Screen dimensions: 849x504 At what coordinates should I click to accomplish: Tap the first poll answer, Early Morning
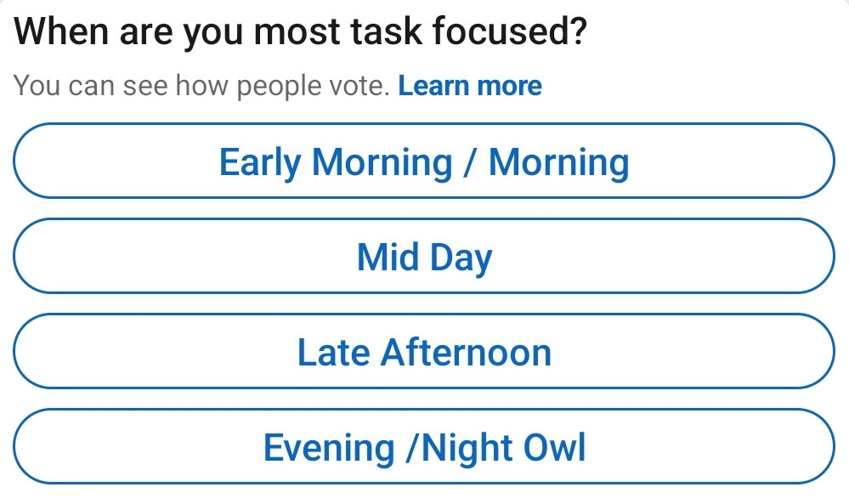click(424, 161)
